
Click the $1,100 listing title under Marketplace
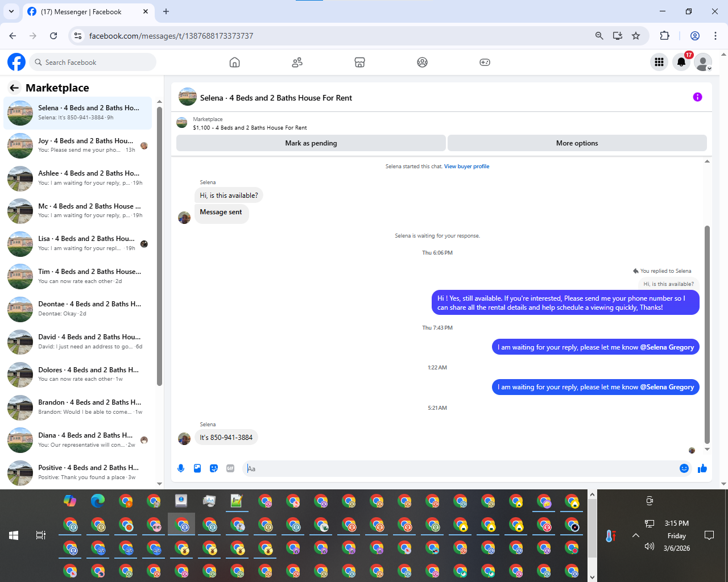pos(250,128)
